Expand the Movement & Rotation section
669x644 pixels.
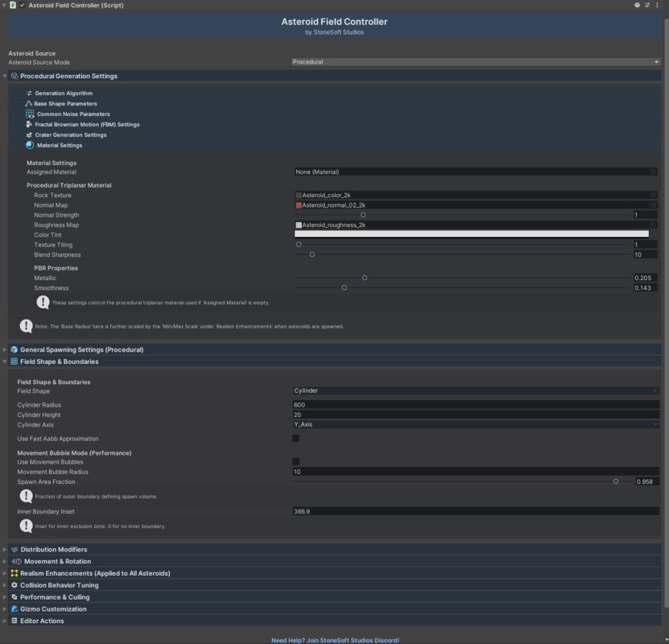5,561
